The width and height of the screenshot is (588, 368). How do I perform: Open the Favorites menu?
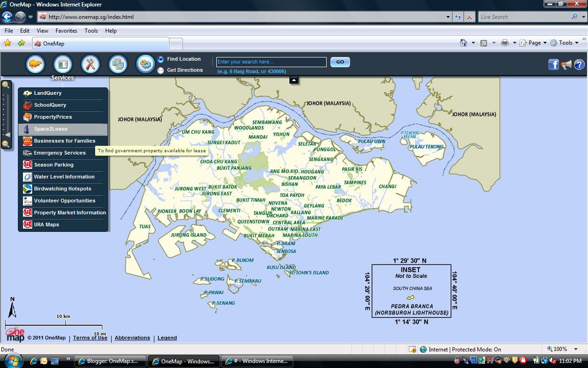click(67, 31)
